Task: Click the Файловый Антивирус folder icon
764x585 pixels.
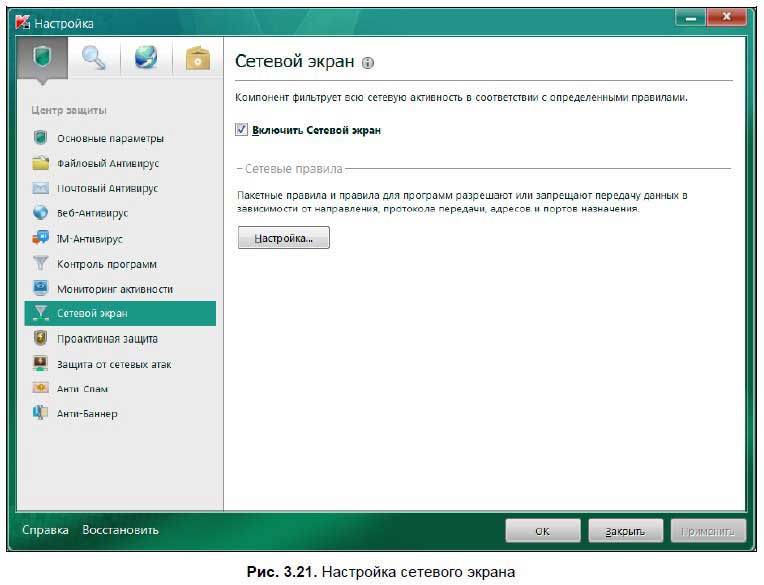Action: (x=40, y=163)
